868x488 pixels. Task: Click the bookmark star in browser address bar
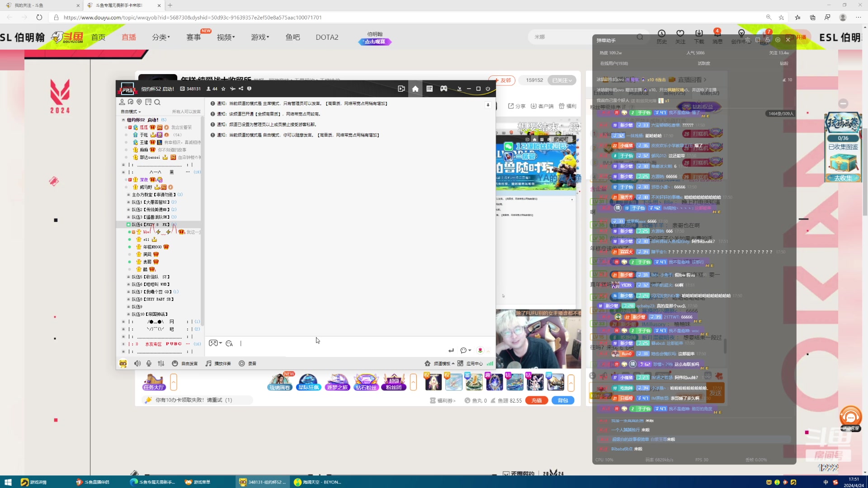coord(781,17)
